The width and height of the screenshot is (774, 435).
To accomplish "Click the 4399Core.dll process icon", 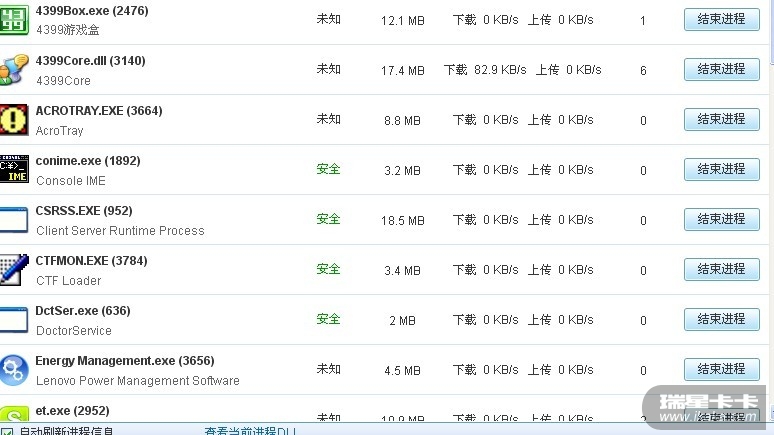I will 13,69.
